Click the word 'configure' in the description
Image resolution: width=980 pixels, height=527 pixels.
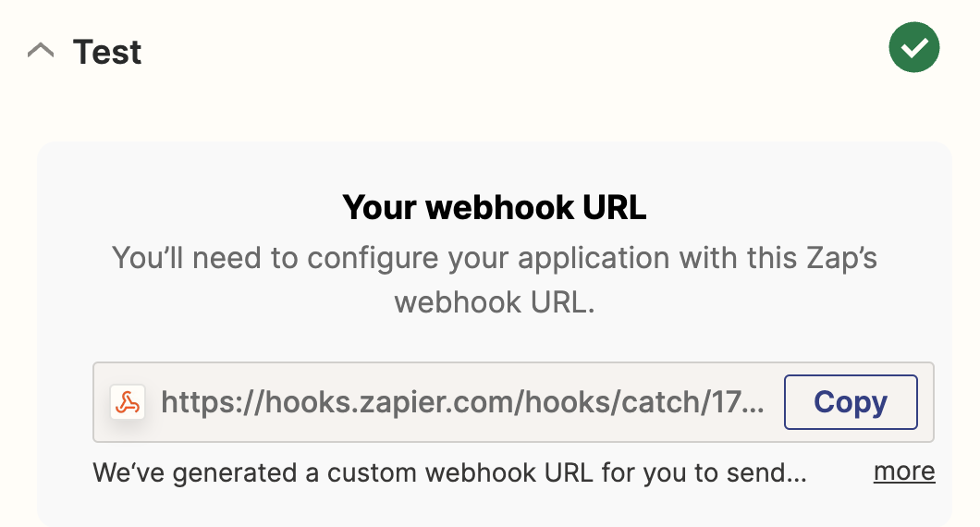pos(373,259)
